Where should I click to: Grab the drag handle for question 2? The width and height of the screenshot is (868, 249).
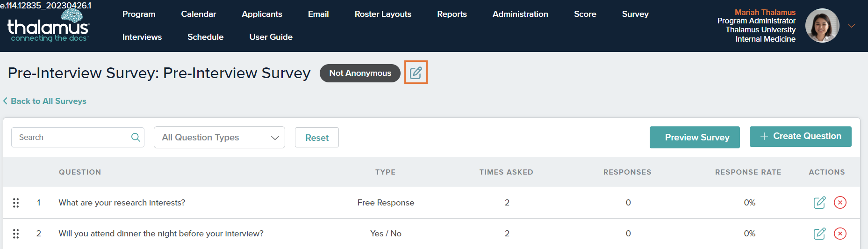point(16,234)
